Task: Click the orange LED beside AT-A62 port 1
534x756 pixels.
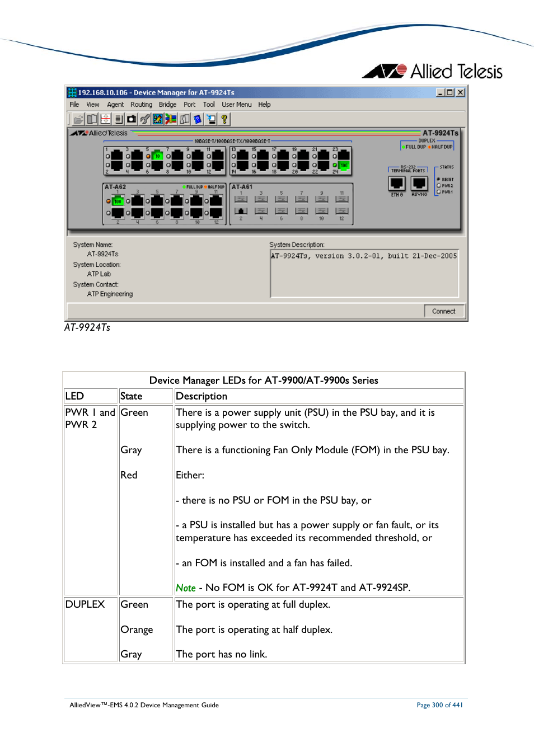Action: coord(109,201)
